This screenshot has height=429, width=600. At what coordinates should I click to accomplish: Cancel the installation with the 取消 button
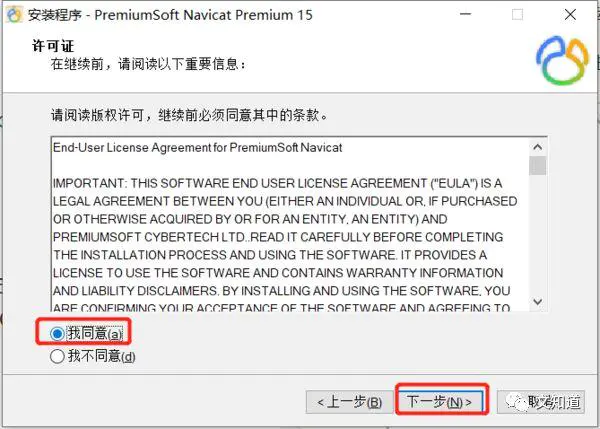click(541, 402)
